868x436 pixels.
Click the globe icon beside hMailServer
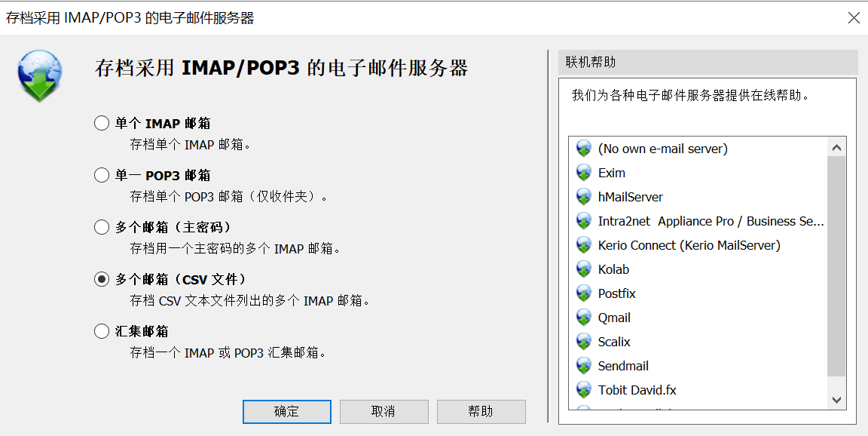point(583,197)
